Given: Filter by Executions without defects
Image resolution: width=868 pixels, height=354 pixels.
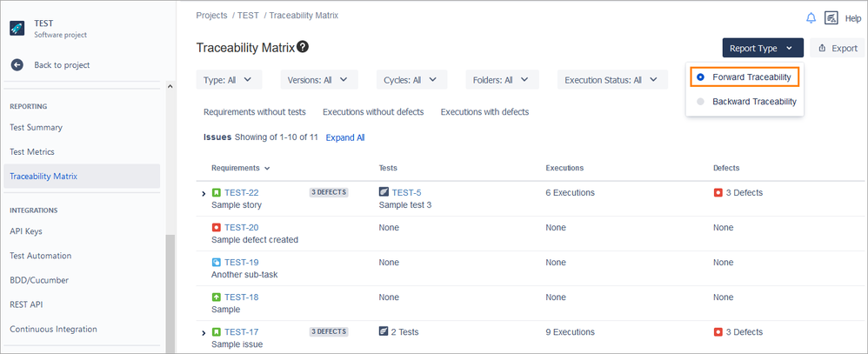Looking at the screenshot, I should click(373, 112).
